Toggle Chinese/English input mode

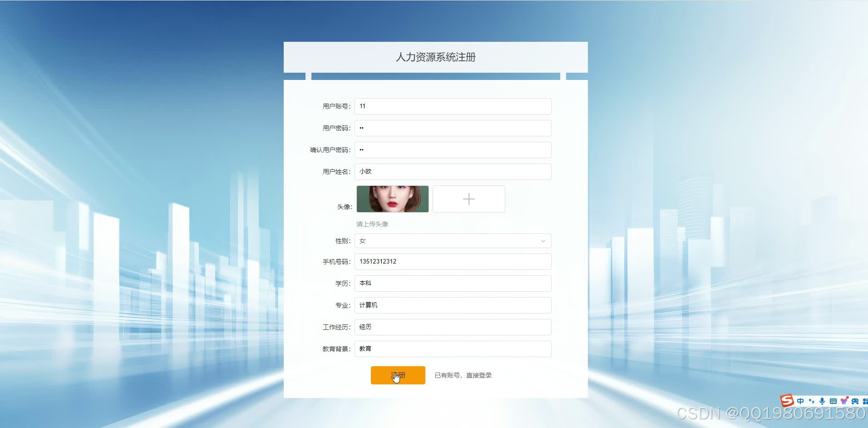[800, 401]
